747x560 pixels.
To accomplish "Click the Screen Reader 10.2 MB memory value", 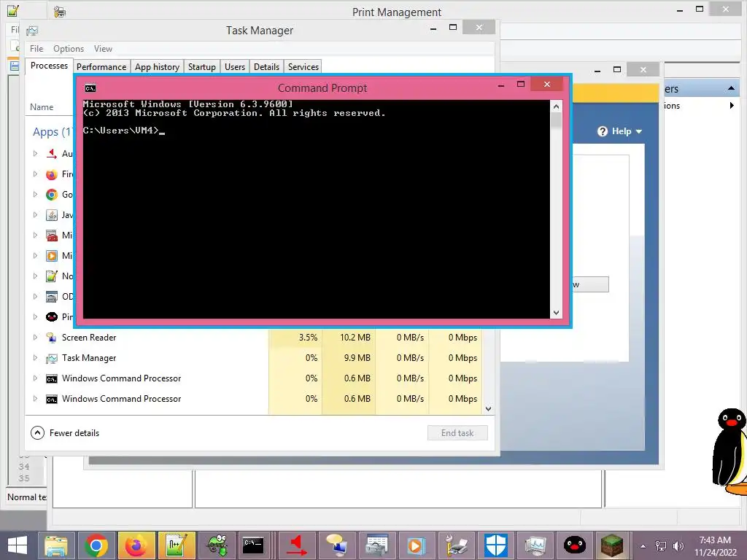I will 355,337.
